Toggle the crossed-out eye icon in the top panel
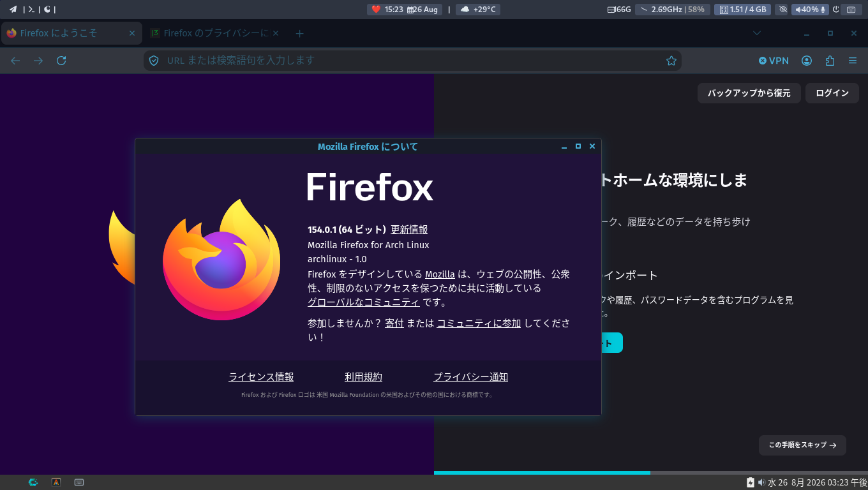This screenshot has height=490, width=868. (x=782, y=10)
